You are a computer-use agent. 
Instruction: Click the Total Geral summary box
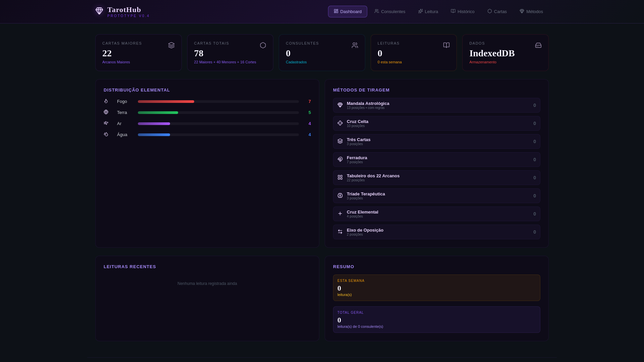[x=437, y=320]
